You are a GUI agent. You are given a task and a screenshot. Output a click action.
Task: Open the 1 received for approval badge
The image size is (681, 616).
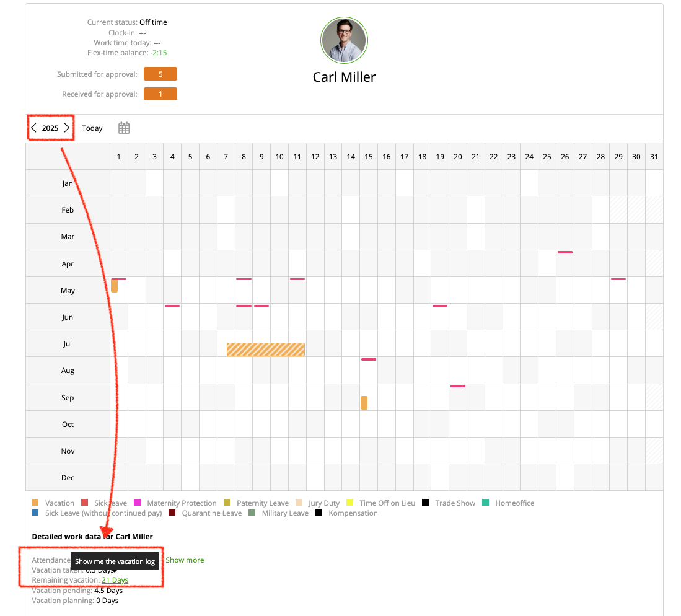point(160,94)
